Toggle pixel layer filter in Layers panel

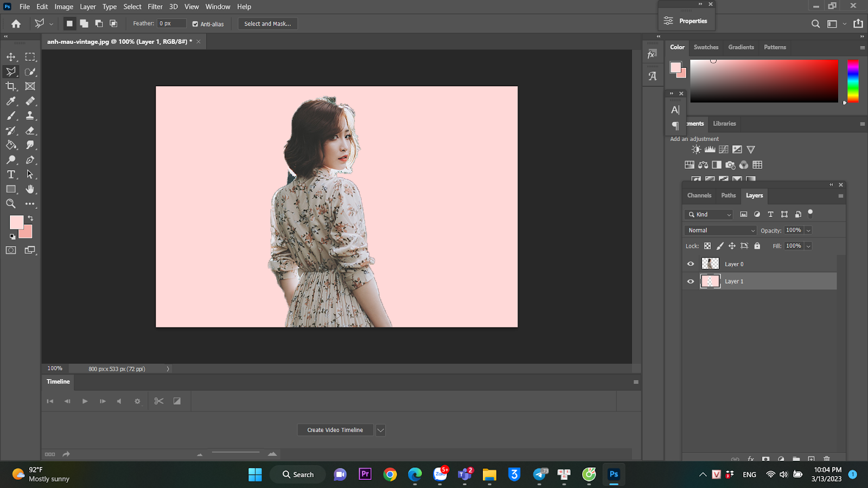coord(744,215)
